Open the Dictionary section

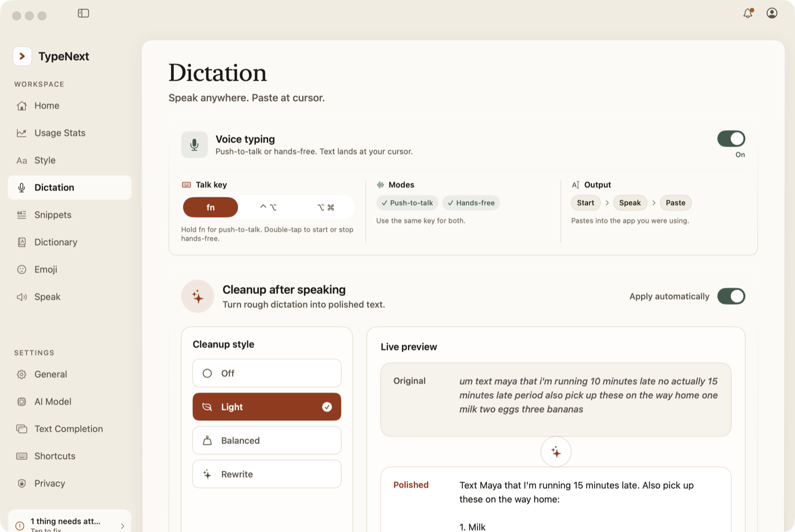point(69,242)
